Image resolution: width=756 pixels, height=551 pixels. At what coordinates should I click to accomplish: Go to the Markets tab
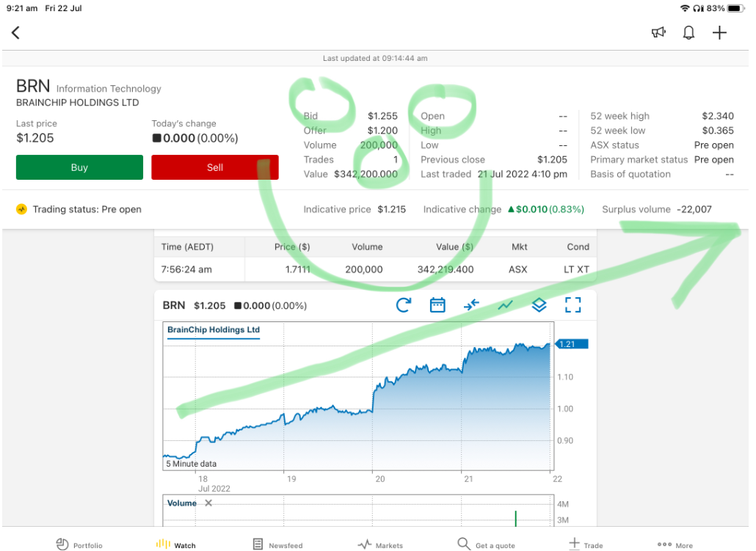[380, 544]
